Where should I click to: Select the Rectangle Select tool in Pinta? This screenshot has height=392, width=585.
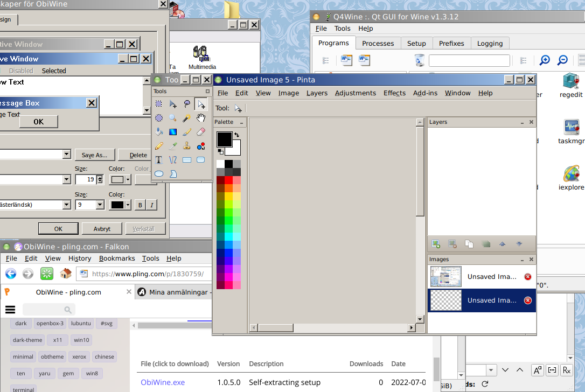159,104
